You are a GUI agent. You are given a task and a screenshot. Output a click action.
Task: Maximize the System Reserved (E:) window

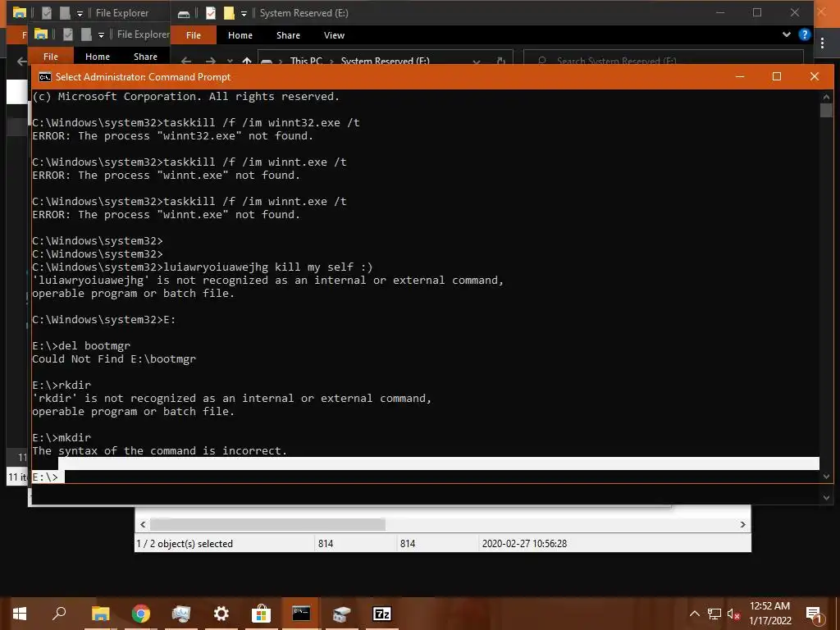pyautogui.click(x=757, y=12)
